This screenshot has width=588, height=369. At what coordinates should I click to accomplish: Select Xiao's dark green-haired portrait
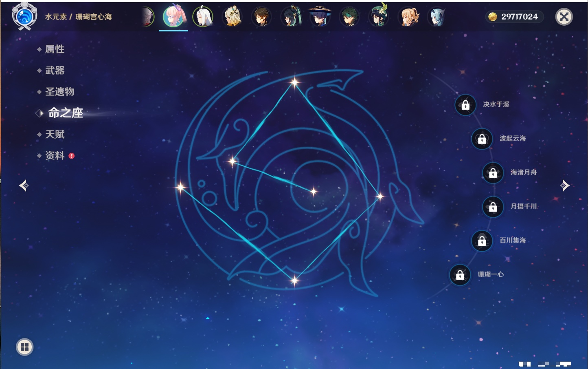(x=349, y=17)
